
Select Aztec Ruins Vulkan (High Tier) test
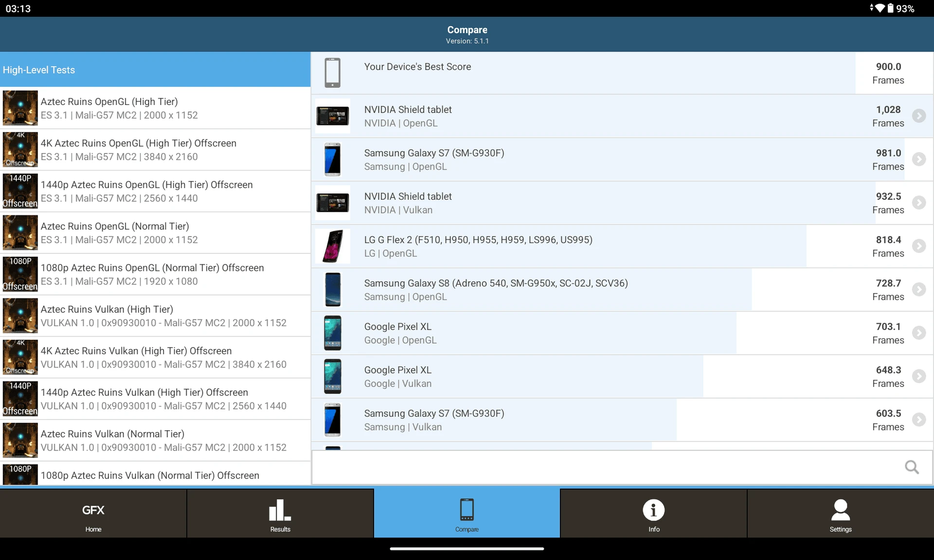155,315
